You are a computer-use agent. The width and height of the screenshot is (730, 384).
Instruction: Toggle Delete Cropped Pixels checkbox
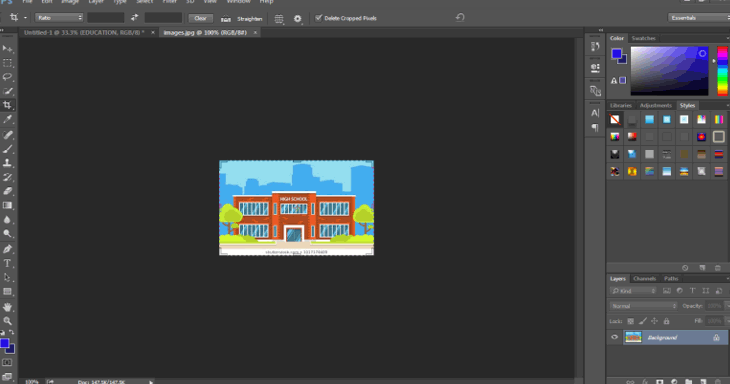(x=318, y=18)
